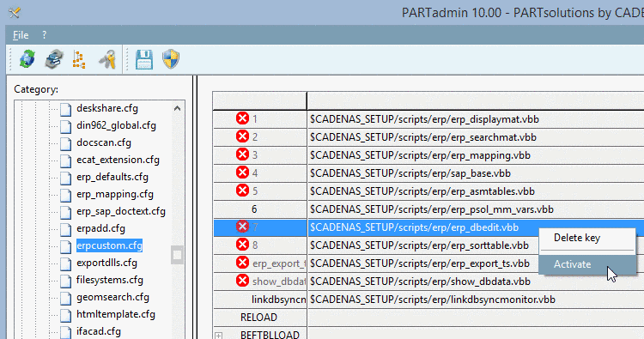This screenshot has width=644, height=339.
Task: Select filesystems.cfg in category tree
Action: (x=110, y=281)
